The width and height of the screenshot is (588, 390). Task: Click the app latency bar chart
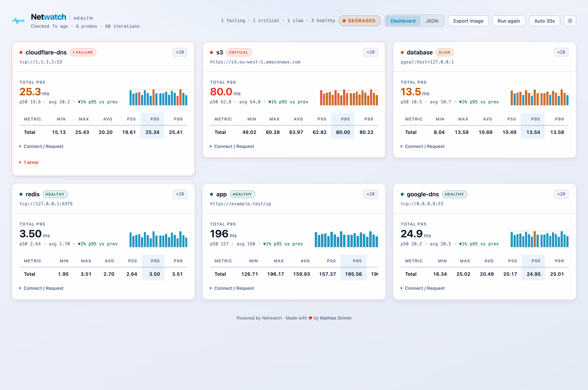[346, 239]
